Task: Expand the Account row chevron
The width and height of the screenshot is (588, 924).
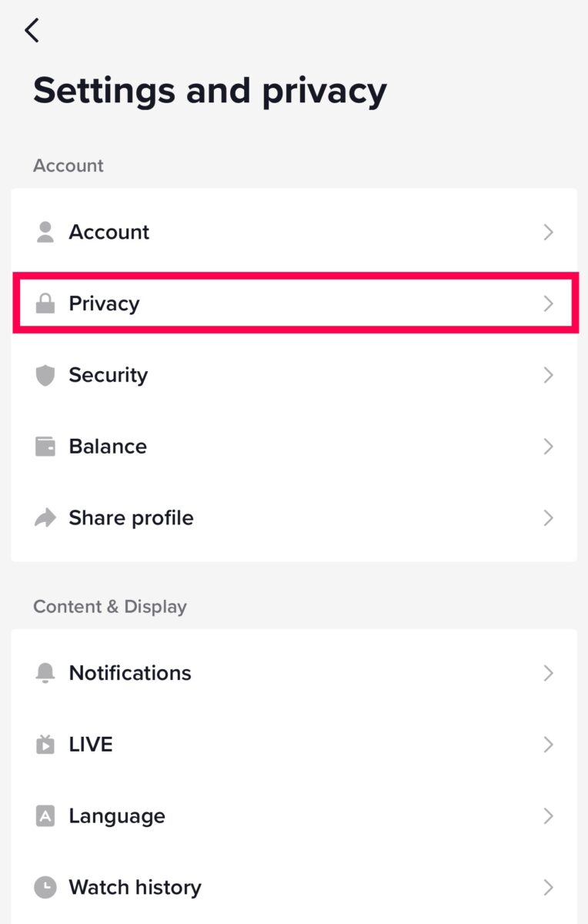Action: 548,233
